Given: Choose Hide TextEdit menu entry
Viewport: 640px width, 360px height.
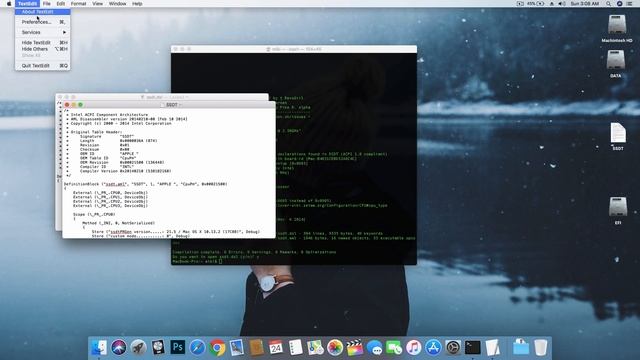Looking at the screenshot, I should pyautogui.click(x=42, y=42).
